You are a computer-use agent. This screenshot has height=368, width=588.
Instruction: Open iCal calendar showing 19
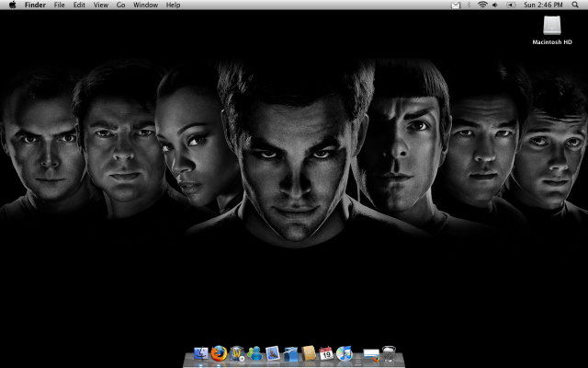pos(326,353)
